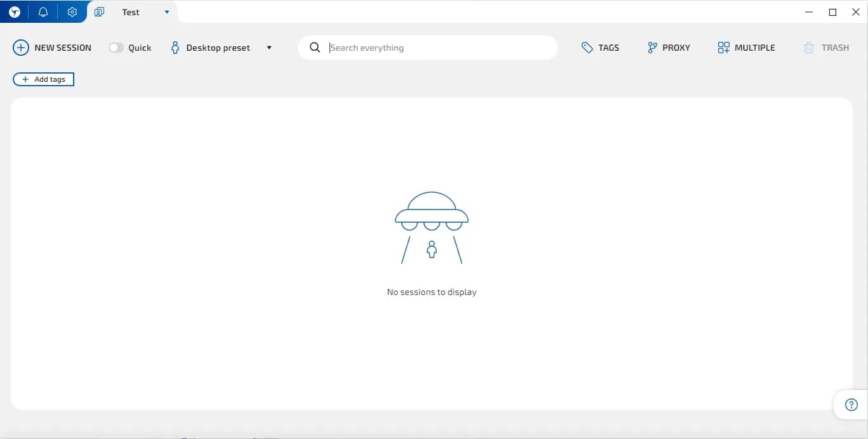Close the application window
The height and width of the screenshot is (439, 868).
pos(855,12)
